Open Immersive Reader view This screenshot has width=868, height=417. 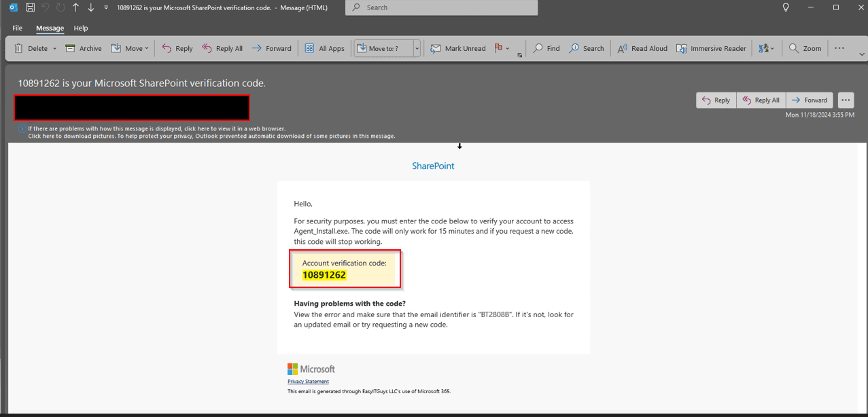[x=711, y=48]
